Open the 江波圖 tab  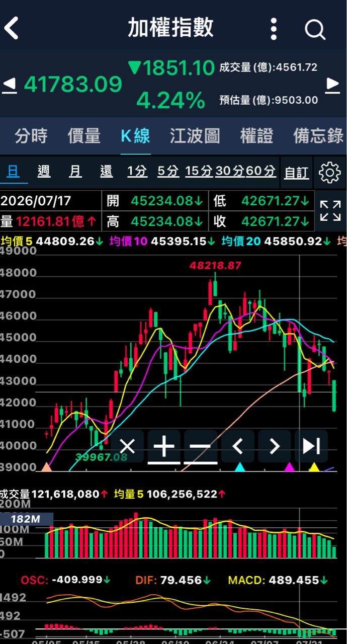[195, 136]
